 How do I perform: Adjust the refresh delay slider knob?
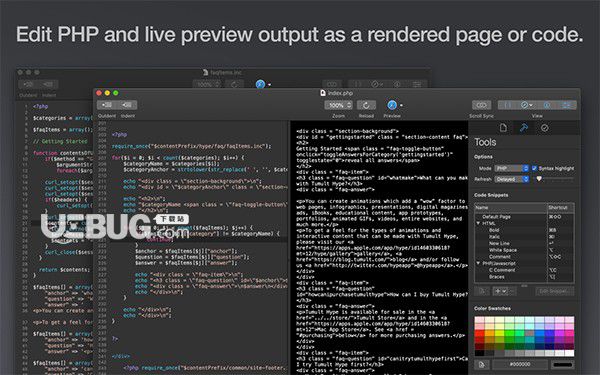coord(539,179)
